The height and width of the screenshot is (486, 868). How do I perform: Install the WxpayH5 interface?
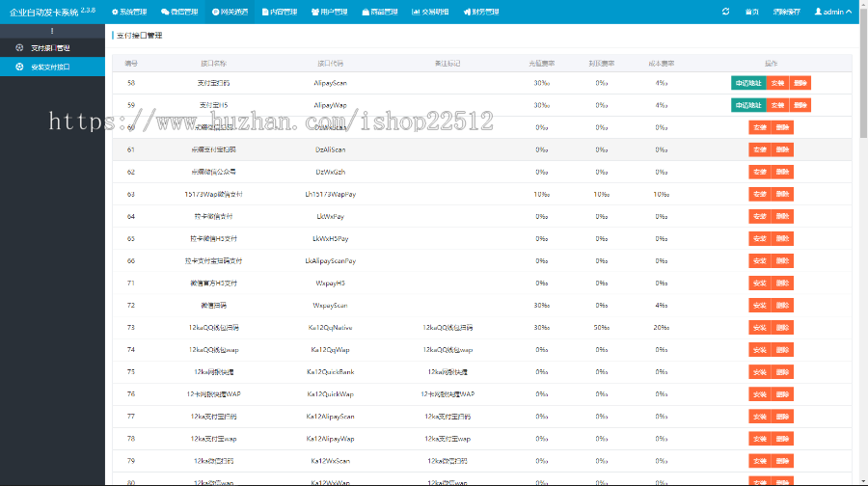(760, 283)
